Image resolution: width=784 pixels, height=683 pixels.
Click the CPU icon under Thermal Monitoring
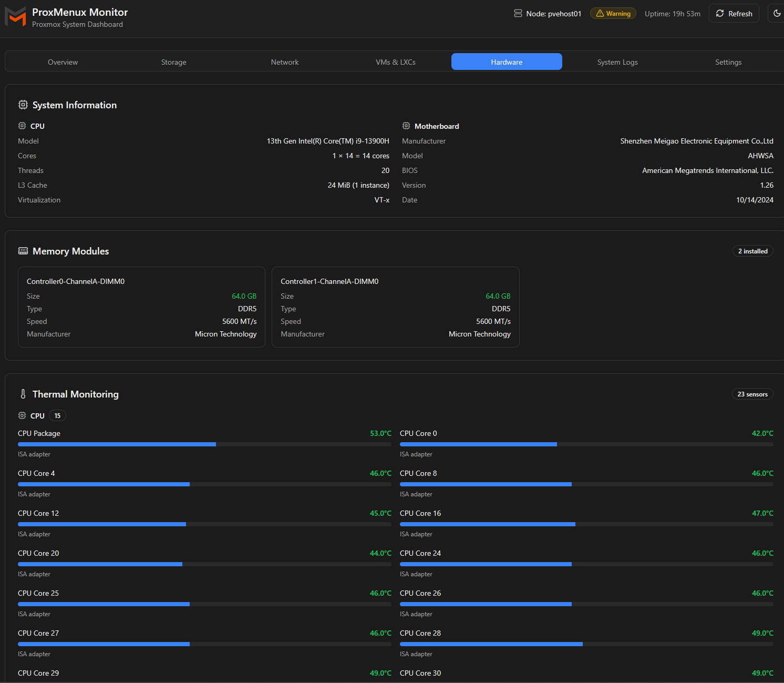click(x=22, y=416)
